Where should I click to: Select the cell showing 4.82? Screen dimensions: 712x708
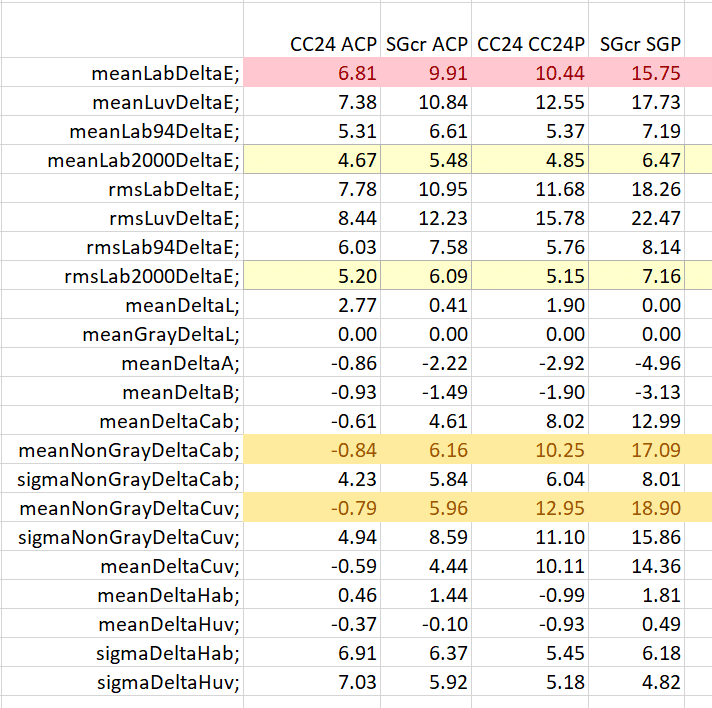(636, 682)
